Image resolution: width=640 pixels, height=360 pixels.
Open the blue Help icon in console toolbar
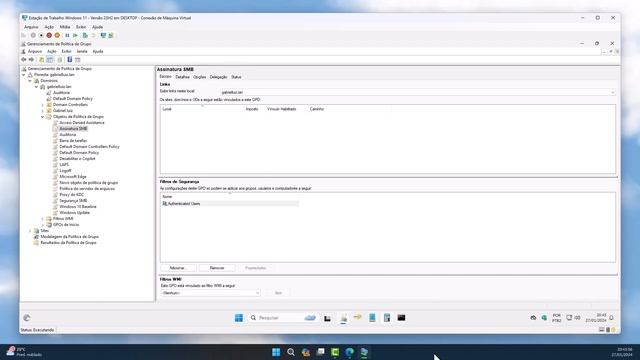[x=70, y=60]
